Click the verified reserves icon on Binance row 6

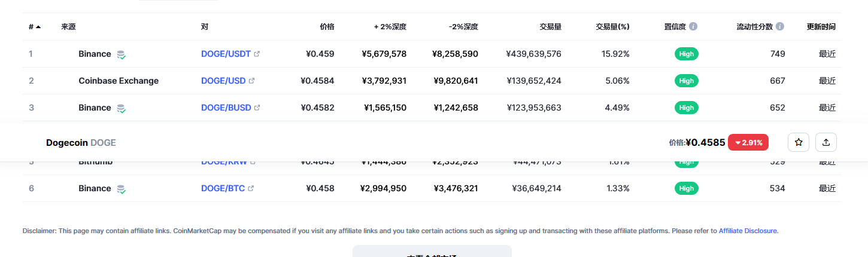tap(122, 189)
